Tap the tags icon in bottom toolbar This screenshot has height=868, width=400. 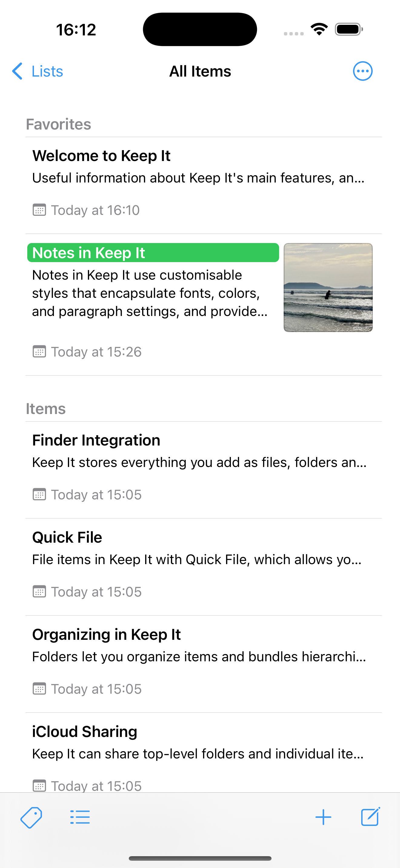pyautogui.click(x=31, y=817)
